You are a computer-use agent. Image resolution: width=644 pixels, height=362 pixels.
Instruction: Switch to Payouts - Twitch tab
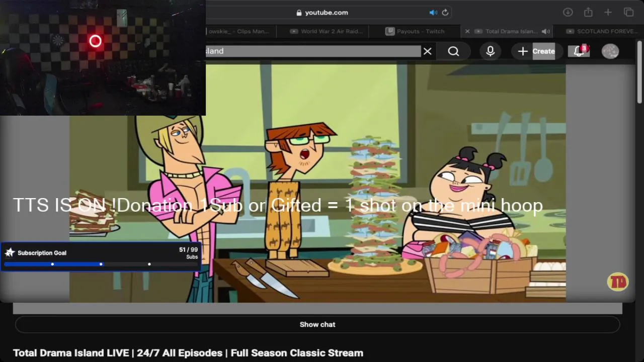(x=415, y=31)
